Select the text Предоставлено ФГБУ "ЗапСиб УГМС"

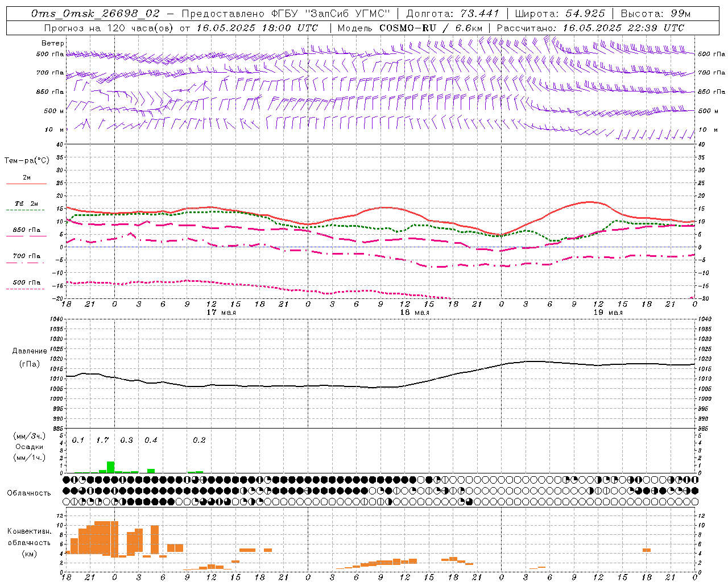[x=286, y=14]
